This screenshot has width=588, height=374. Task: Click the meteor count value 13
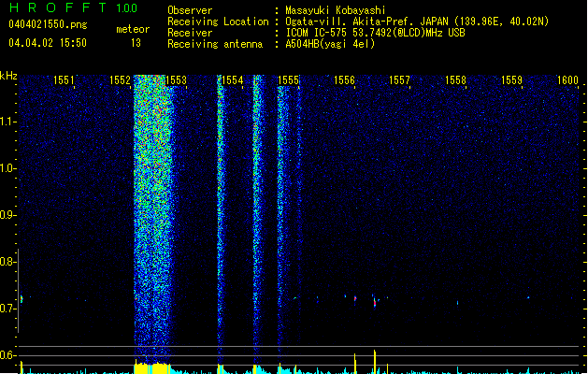136,43
